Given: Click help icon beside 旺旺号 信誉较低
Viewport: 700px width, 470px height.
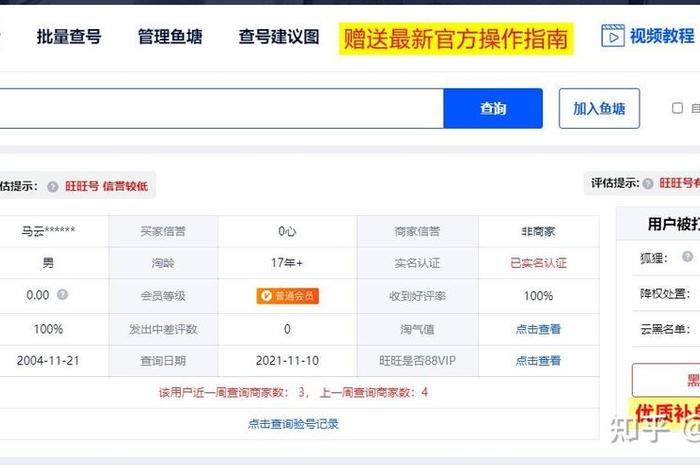Looking at the screenshot, I should [x=53, y=187].
